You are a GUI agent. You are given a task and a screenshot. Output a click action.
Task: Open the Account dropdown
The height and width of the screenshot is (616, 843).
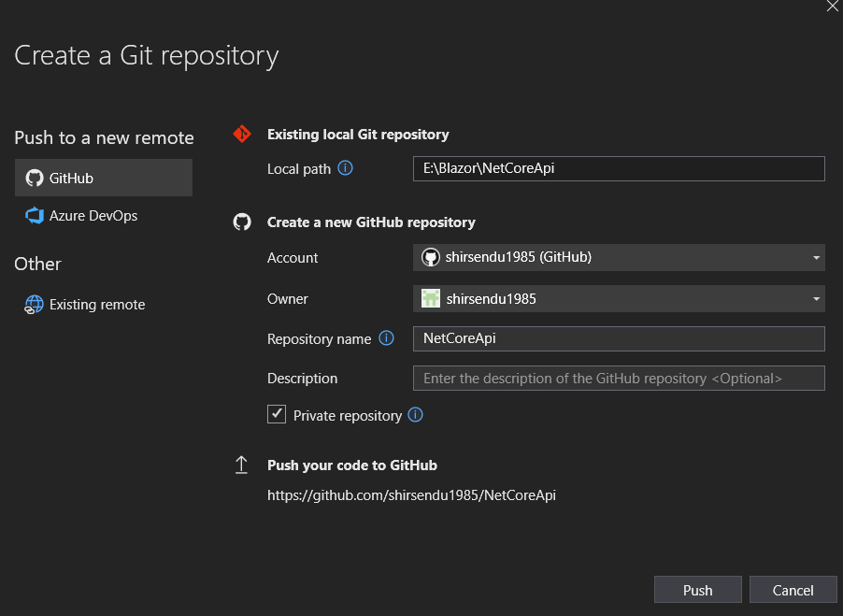[x=815, y=257]
